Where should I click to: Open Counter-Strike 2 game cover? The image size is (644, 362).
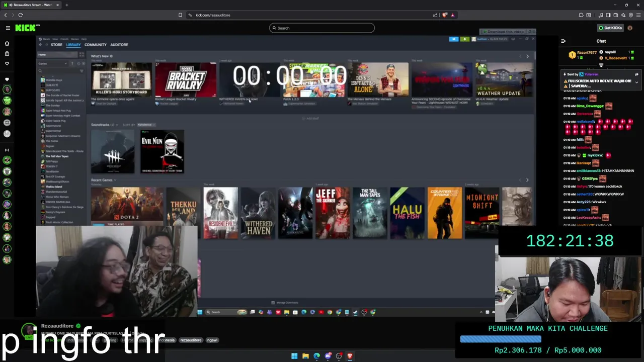click(x=444, y=213)
